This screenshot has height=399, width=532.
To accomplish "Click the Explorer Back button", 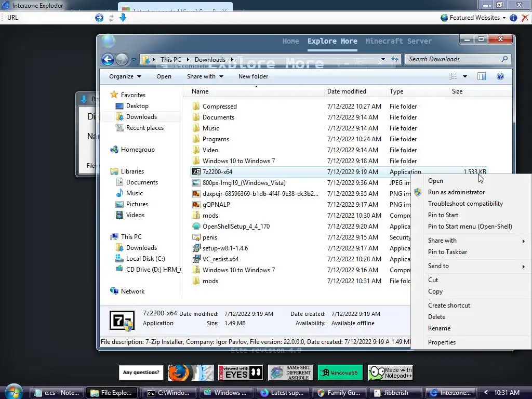I will [x=108, y=60].
